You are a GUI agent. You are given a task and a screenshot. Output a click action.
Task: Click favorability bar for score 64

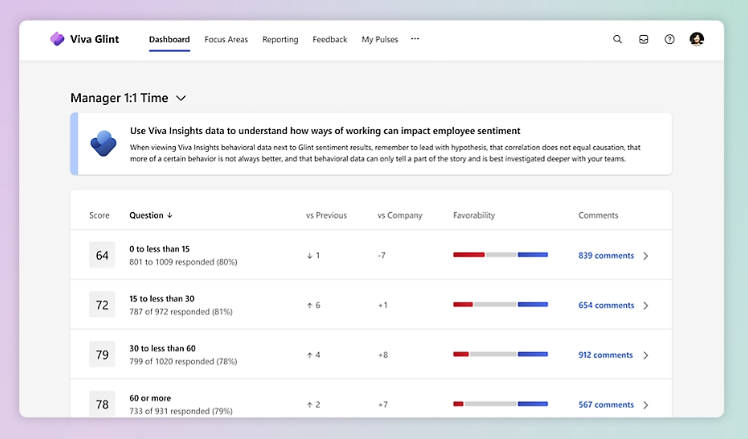click(500, 255)
